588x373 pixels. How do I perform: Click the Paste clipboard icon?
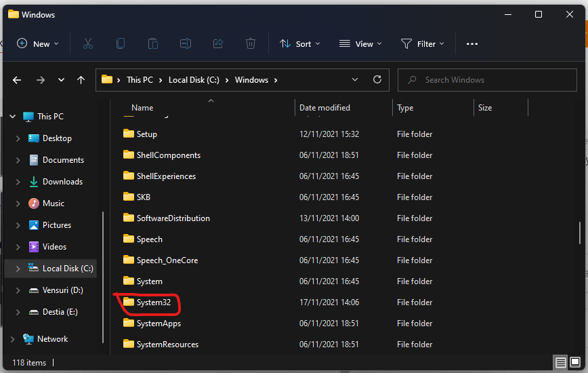(x=153, y=44)
